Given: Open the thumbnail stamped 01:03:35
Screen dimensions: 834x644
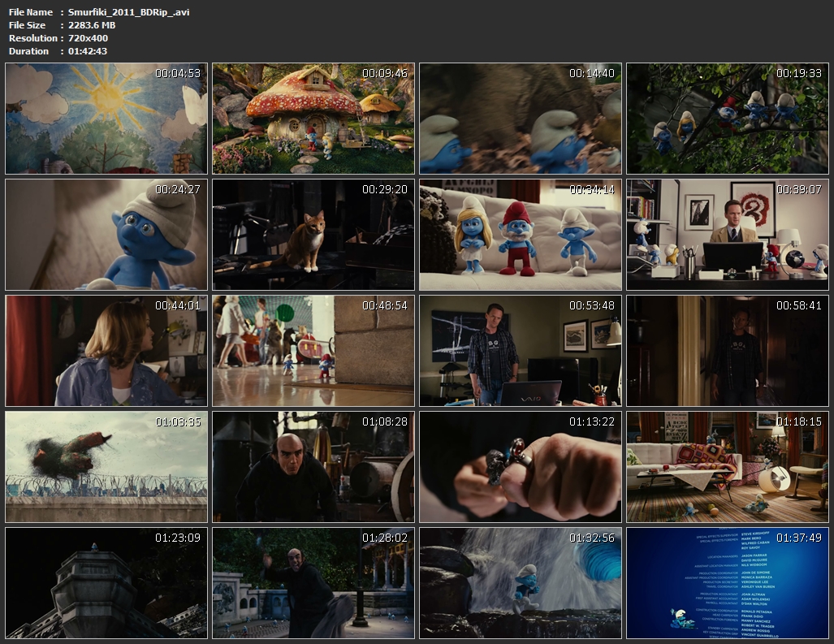Looking at the screenshot, I should coord(106,467).
